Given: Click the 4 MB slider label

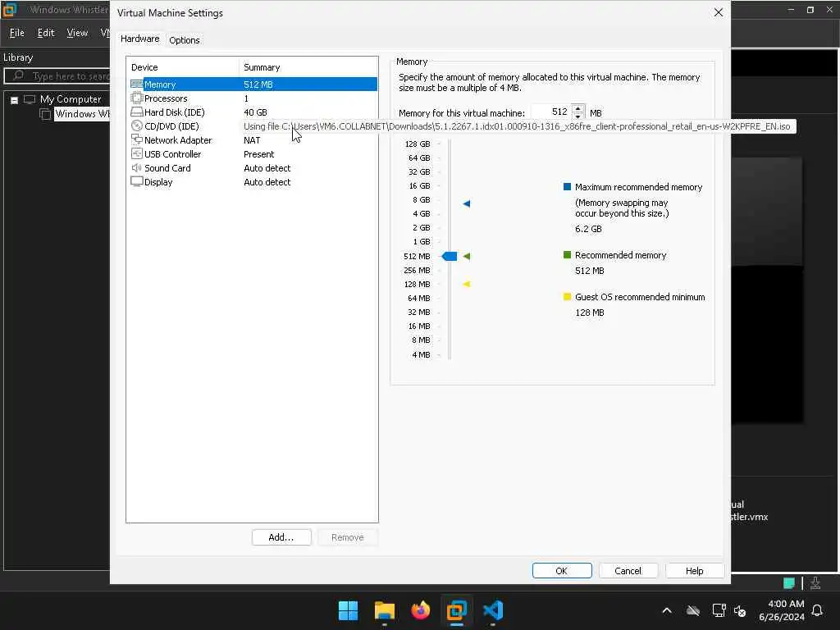Looking at the screenshot, I should [421, 354].
